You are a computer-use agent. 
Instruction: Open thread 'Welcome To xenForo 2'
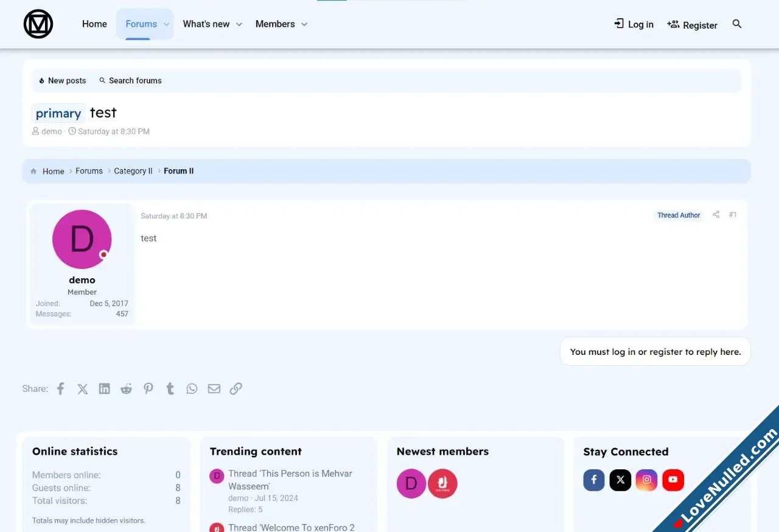point(292,527)
